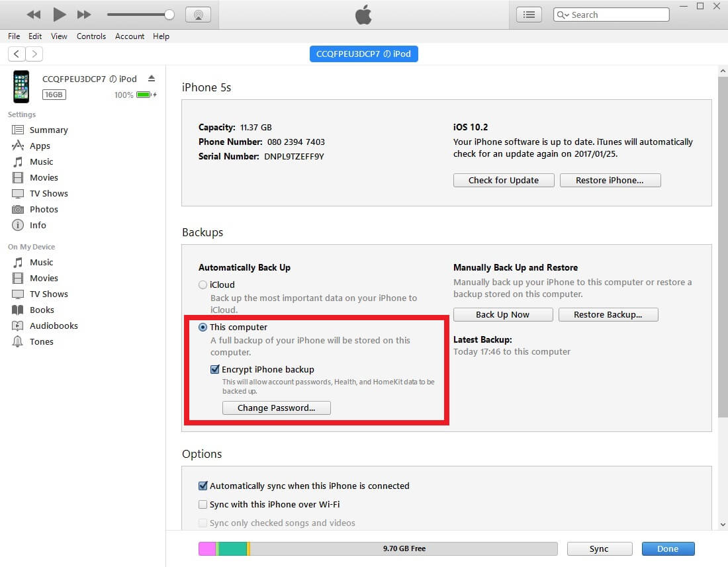Open the Controls menu

coord(91,36)
